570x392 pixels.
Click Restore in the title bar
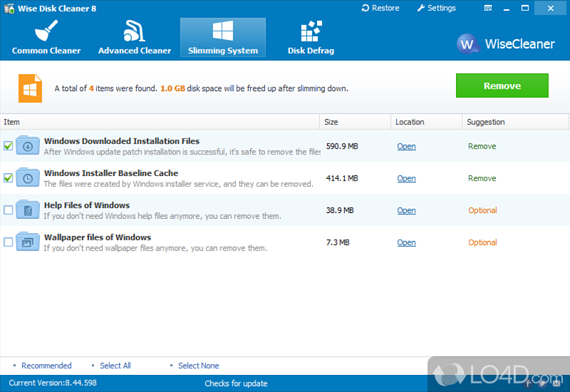coord(380,8)
